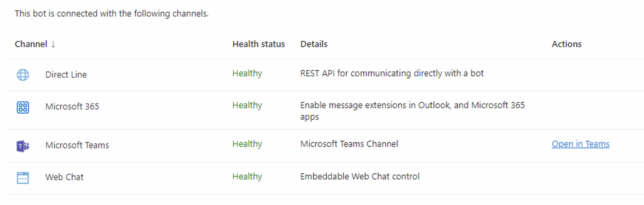This screenshot has width=644, height=205.
Task: Sort by the Channel column arrow
Action: (x=53, y=44)
